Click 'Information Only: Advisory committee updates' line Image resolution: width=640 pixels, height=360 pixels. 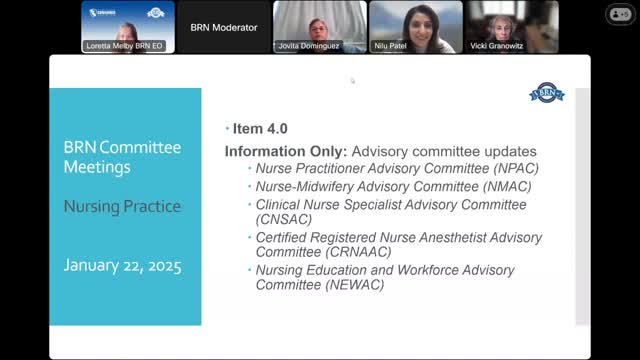pos(380,151)
